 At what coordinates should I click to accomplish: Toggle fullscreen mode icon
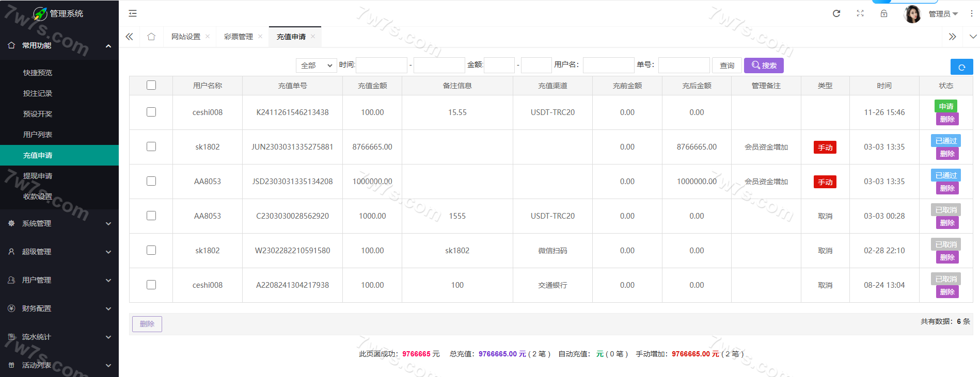[860, 13]
